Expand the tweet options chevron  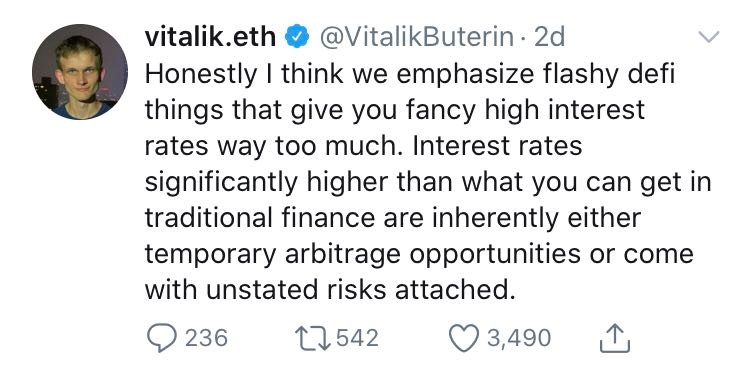tap(708, 36)
